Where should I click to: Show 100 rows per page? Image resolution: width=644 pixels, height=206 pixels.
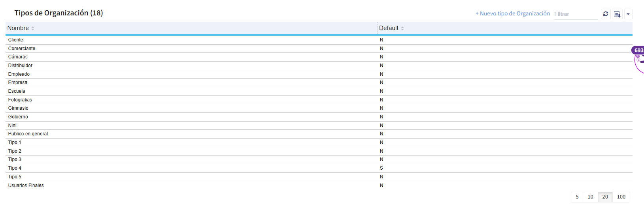tap(621, 197)
